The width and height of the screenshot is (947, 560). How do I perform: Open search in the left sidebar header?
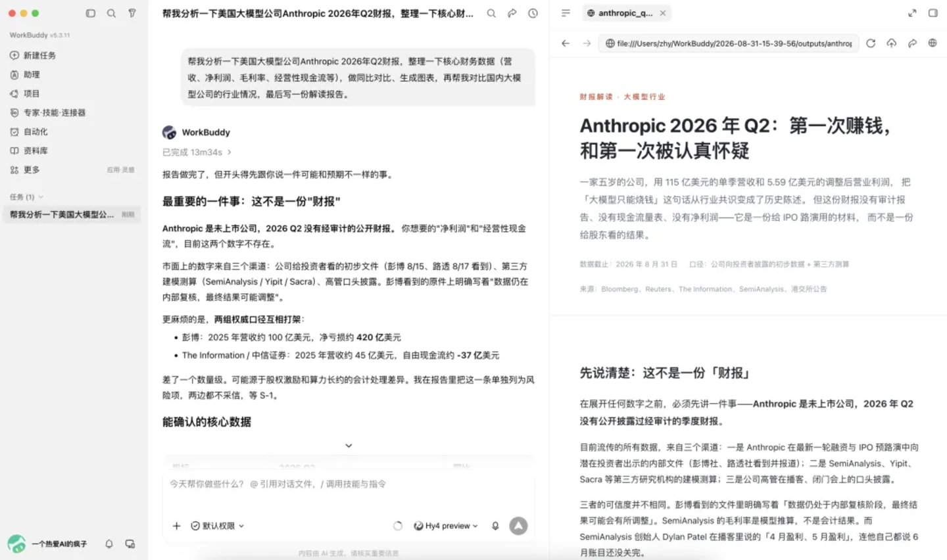(x=111, y=13)
